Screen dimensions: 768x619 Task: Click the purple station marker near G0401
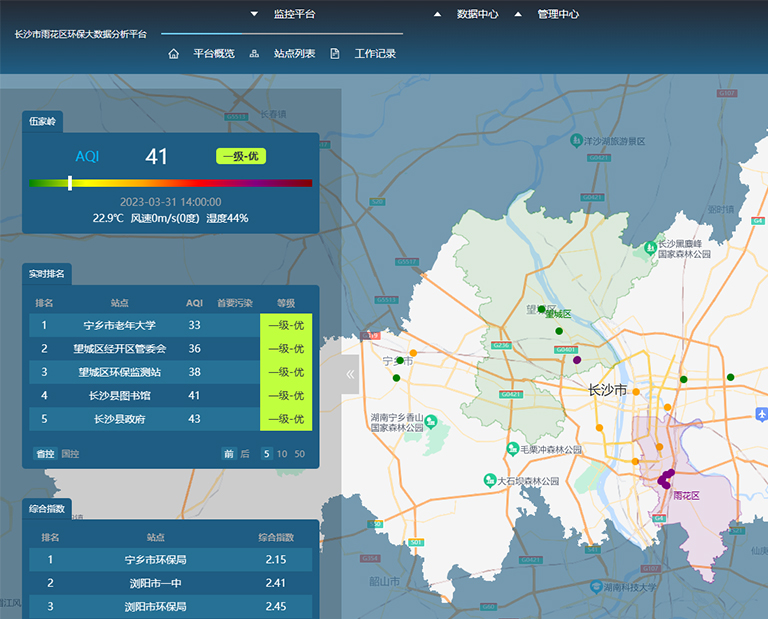pyautogui.click(x=577, y=360)
